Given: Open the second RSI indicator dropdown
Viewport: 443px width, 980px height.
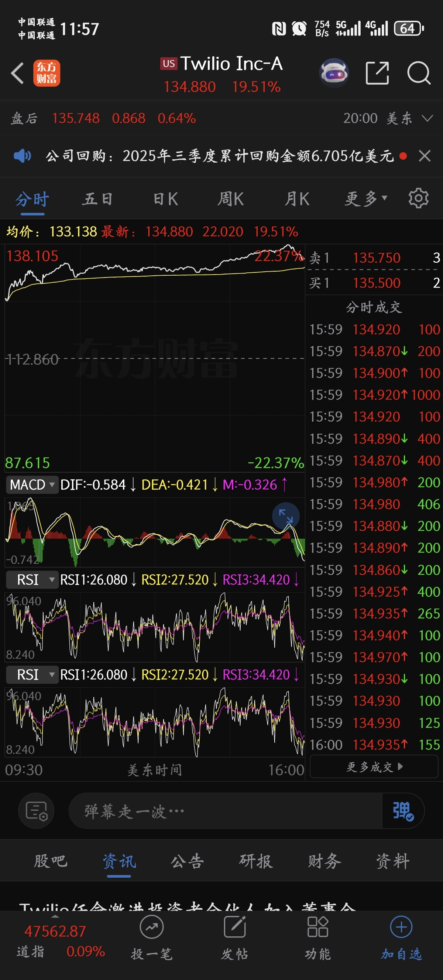Looking at the screenshot, I should (x=32, y=674).
